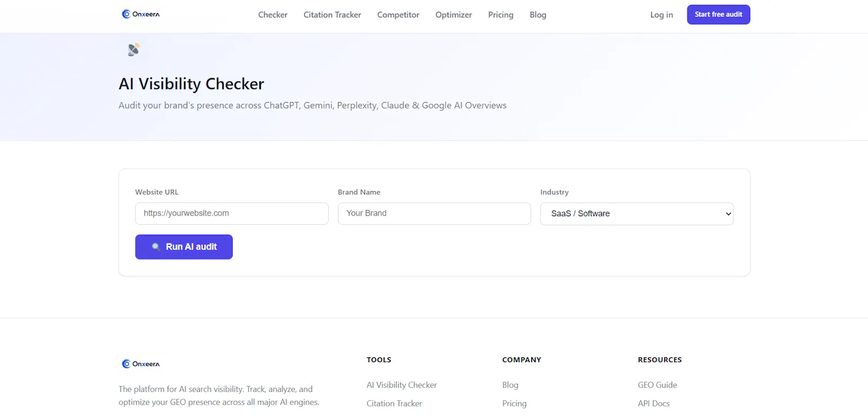Click the subtitle mentioning ChatGPT and Gemini

[x=312, y=105]
